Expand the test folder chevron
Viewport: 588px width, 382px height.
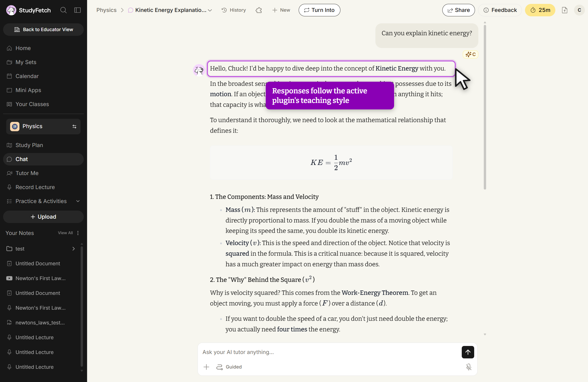click(x=74, y=249)
